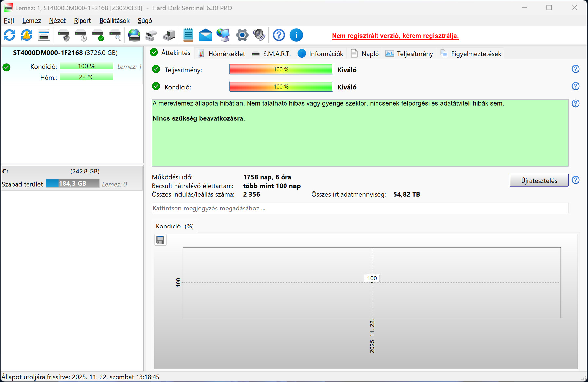Click the unregistered version registration link
This screenshot has height=382, width=588.
point(395,36)
